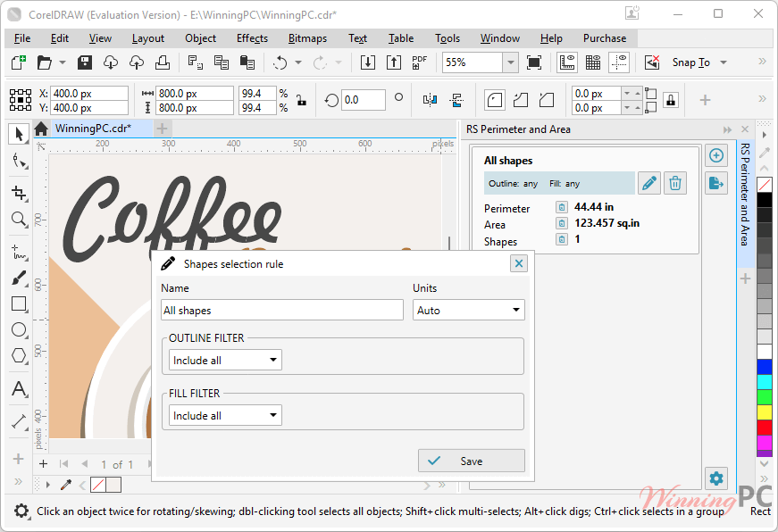Go to the Welcome screen home tab
778x532 pixels.
coord(41,129)
